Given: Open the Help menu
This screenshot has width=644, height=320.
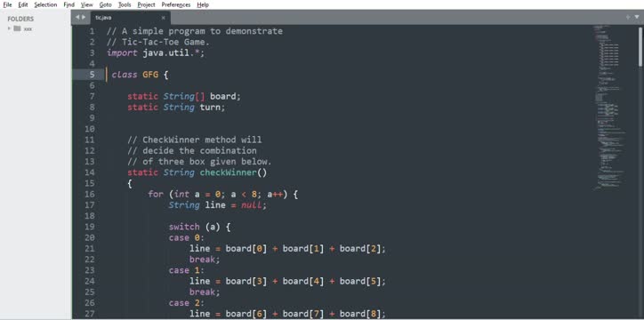Looking at the screenshot, I should pyautogui.click(x=203, y=5).
